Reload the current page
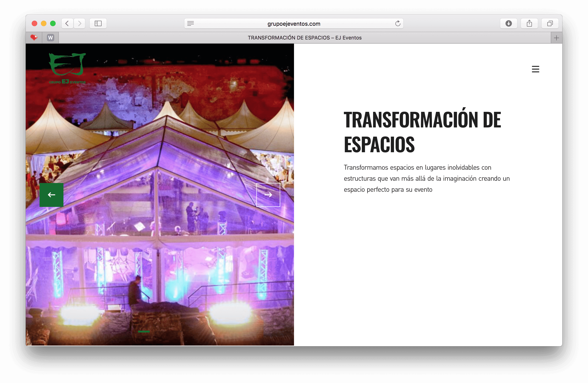Image resolution: width=588 pixels, height=383 pixels. pos(397,23)
